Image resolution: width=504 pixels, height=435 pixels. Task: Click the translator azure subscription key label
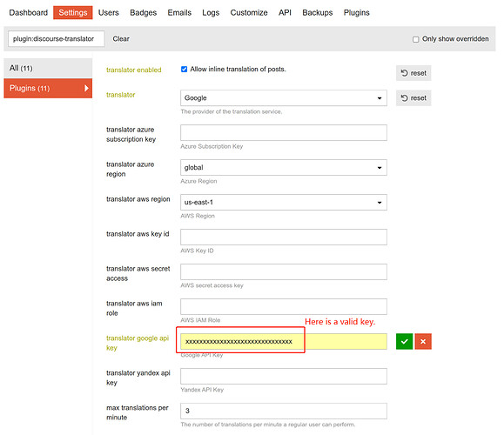click(x=131, y=134)
